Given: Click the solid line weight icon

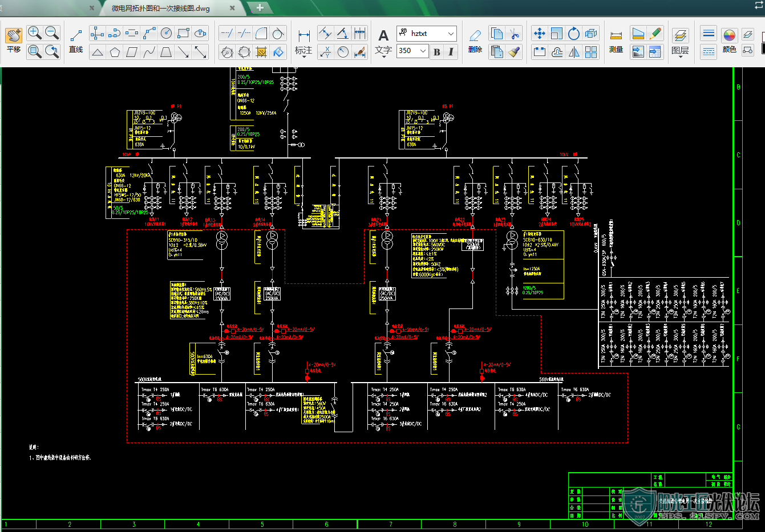Looking at the screenshot, I should [x=709, y=33].
